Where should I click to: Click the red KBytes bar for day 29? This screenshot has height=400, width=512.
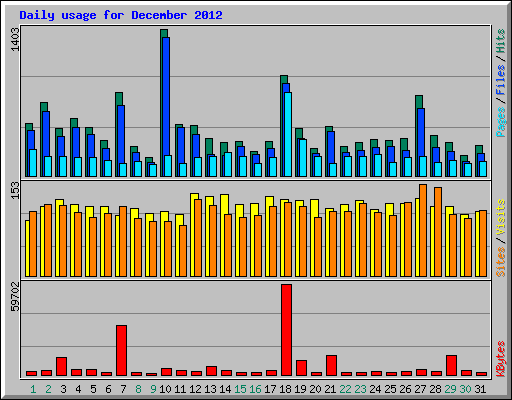451,365
